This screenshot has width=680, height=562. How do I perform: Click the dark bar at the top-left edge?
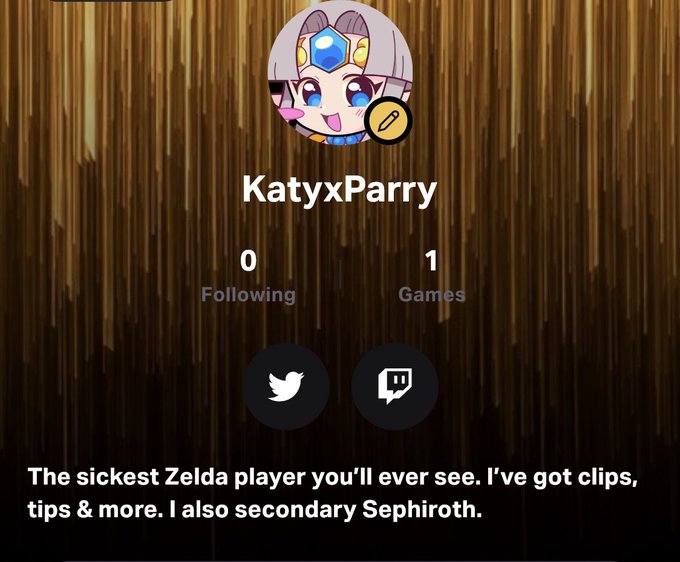tap(111, 1)
